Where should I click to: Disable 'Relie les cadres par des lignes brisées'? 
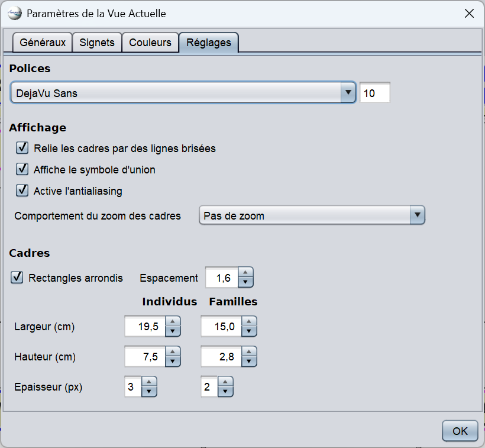pyautogui.click(x=23, y=148)
